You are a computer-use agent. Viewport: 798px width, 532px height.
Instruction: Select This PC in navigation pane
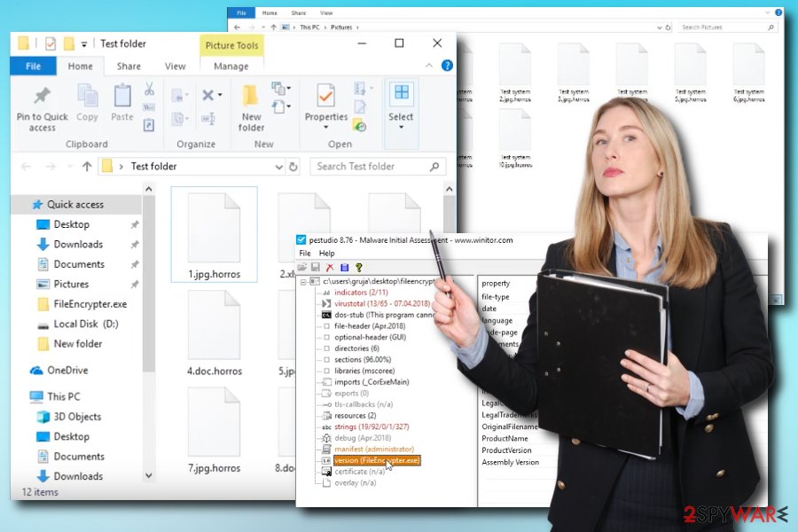coord(64,396)
